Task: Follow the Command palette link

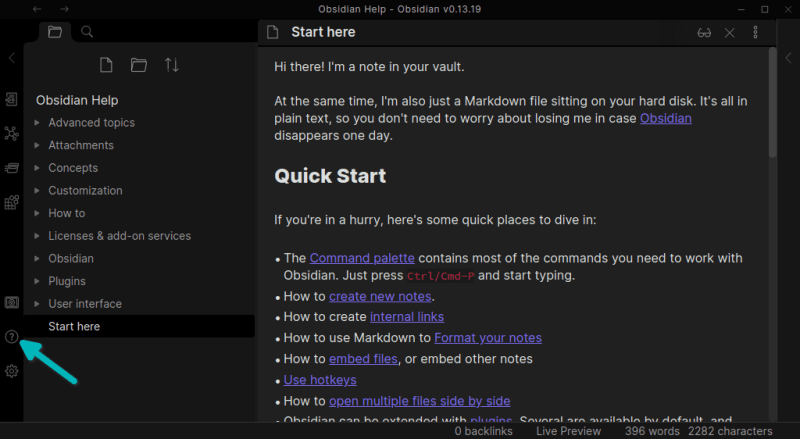Action: point(361,258)
